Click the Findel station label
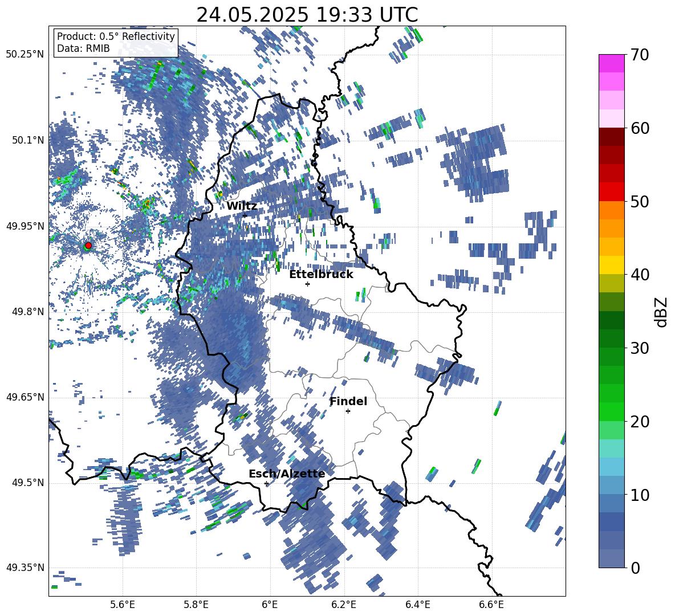Image resolution: width=675 pixels, height=616 pixels. tap(348, 401)
